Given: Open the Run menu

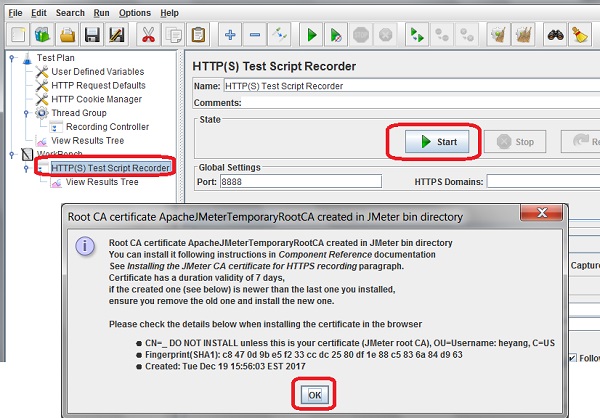Looking at the screenshot, I should tap(101, 13).
